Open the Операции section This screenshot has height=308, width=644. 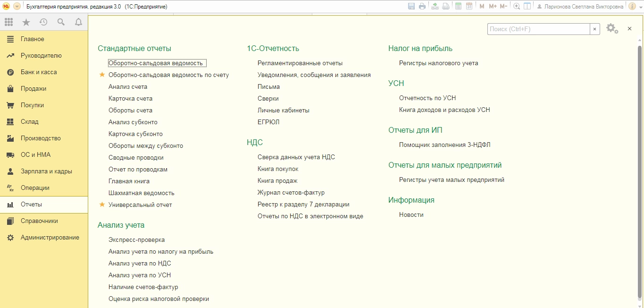[x=44, y=188]
